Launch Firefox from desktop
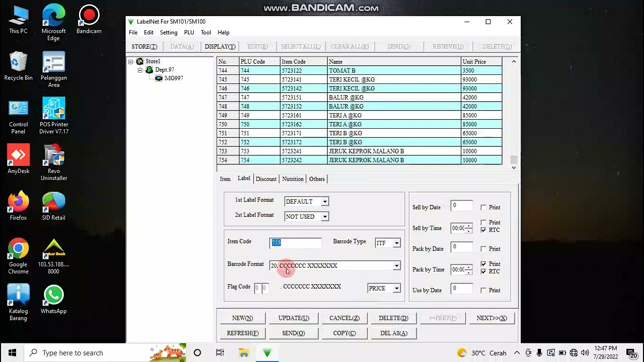The width and height of the screenshot is (644, 362). (18, 206)
